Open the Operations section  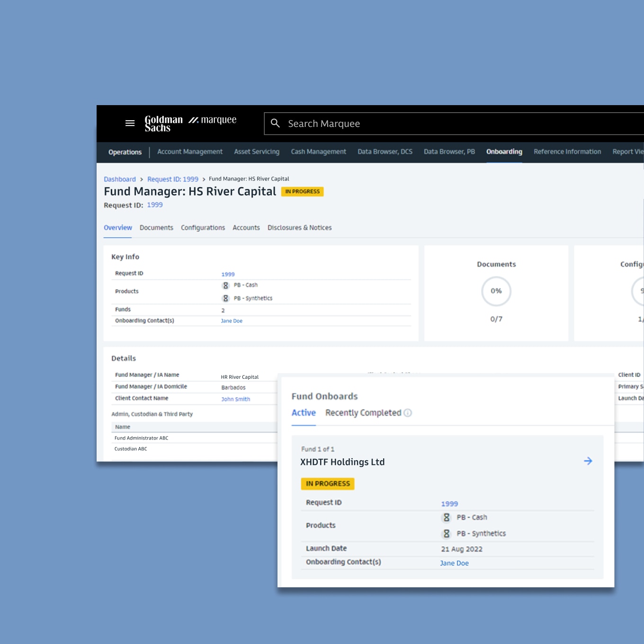pyautogui.click(x=125, y=152)
